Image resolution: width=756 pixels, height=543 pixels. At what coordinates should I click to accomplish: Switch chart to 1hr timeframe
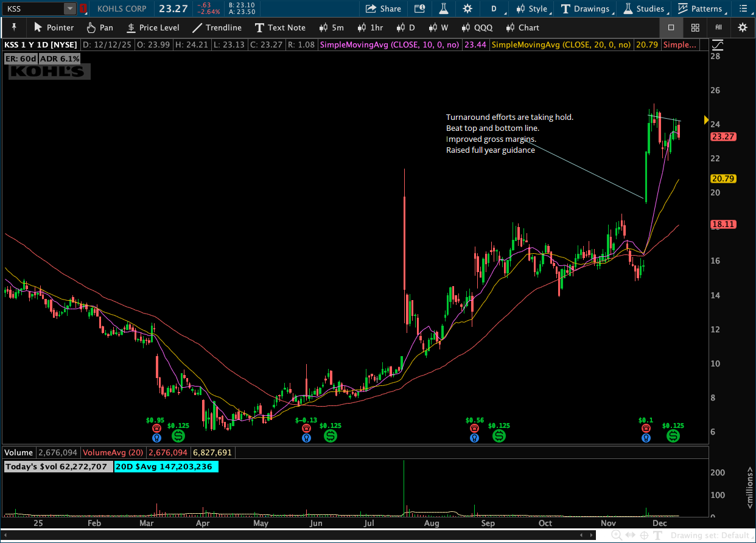(371, 27)
